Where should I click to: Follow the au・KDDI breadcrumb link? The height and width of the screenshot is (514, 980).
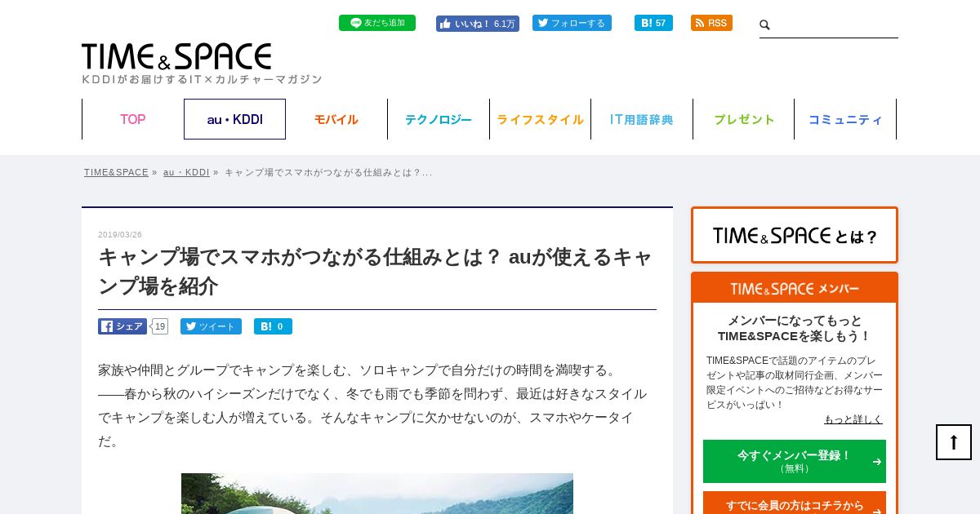(x=186, y=172)
